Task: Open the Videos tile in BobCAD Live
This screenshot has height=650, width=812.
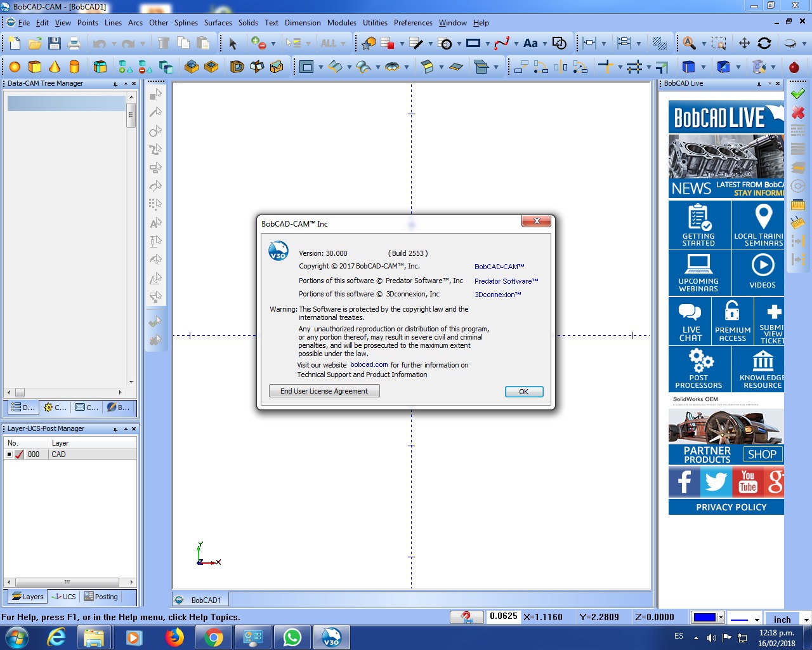Action: pos(759,272)
